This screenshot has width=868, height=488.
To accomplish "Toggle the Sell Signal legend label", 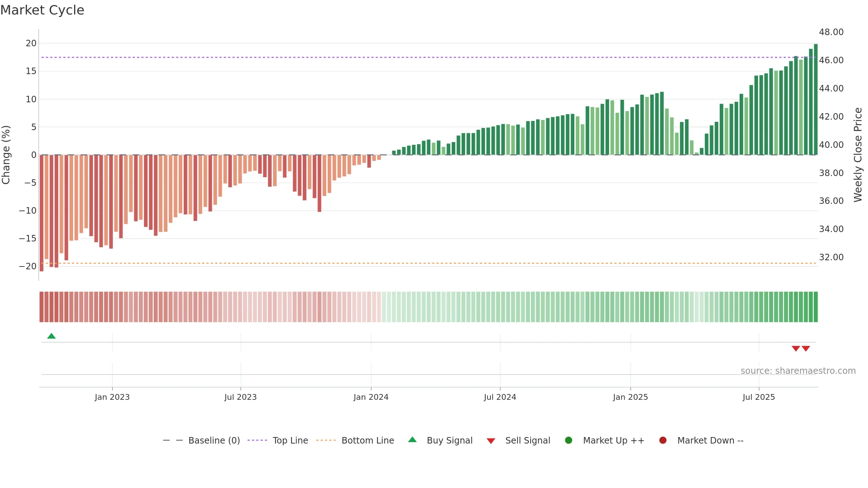I will pyautogui.click(x=528, y=440).
